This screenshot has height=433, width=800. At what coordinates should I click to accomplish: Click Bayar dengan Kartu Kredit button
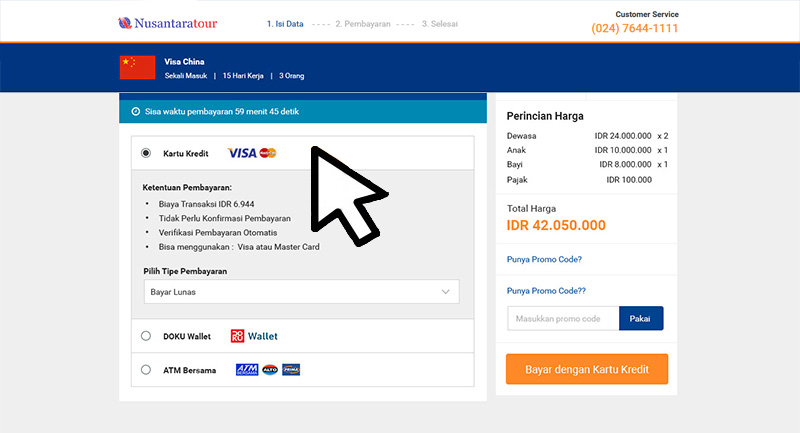(x=587, y=369)
